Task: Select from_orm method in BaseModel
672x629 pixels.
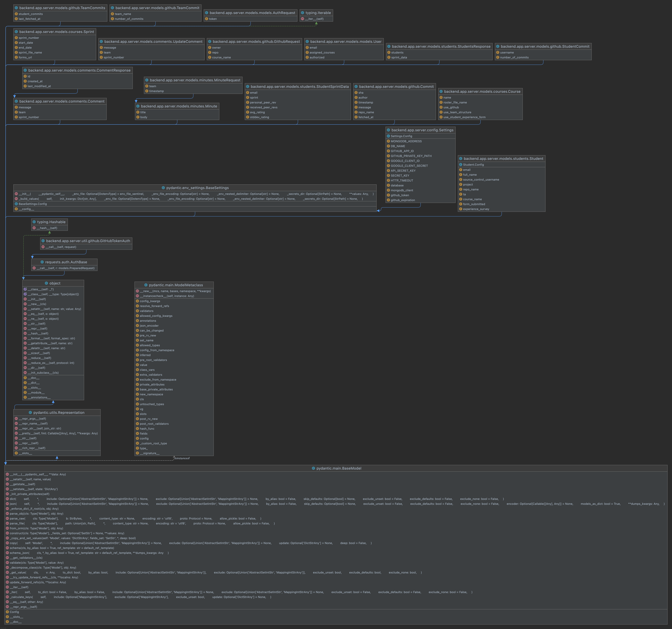Action: pos(36,528)
